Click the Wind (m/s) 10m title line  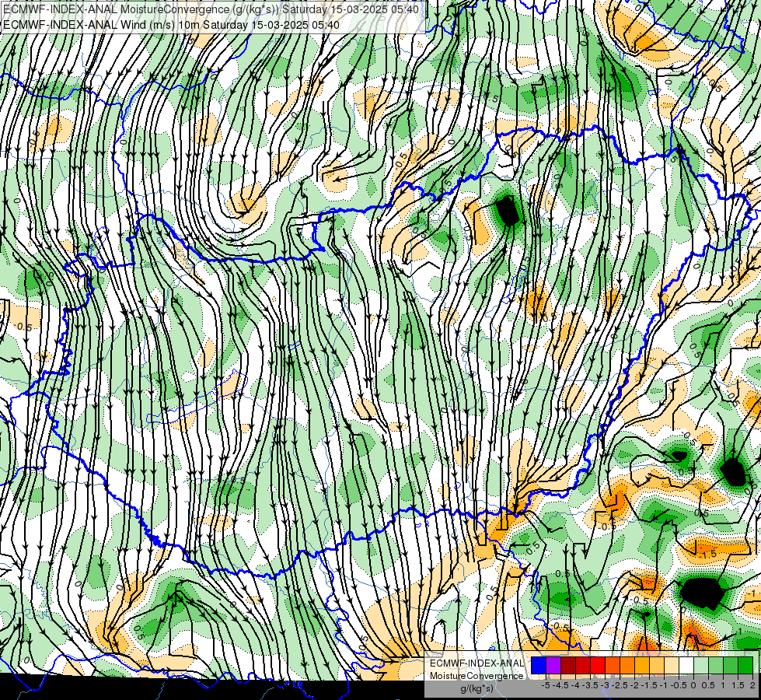point(171,25)
